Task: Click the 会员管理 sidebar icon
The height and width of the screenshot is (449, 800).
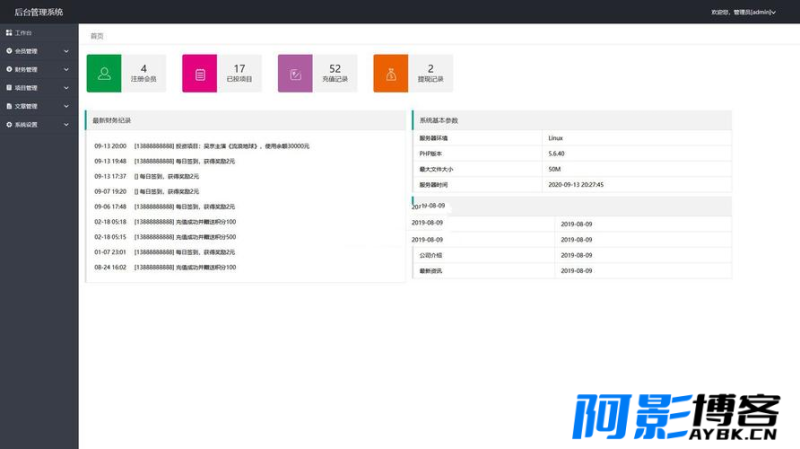Action: click(x=9, y=51)
